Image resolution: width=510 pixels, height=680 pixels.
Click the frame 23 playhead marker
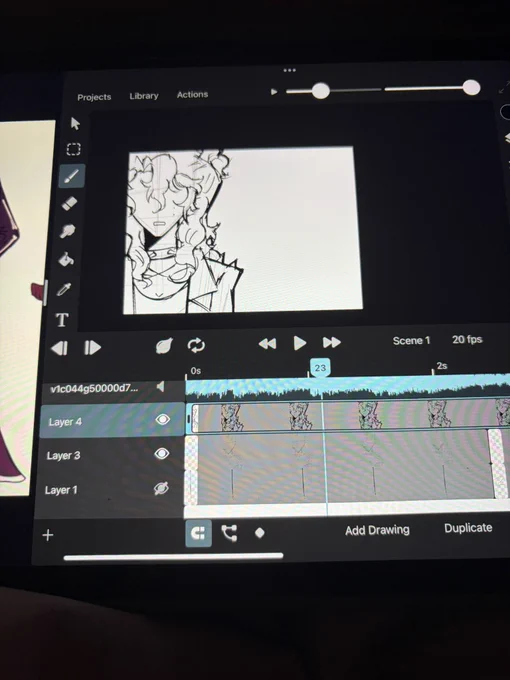click(x=320, y=368)
